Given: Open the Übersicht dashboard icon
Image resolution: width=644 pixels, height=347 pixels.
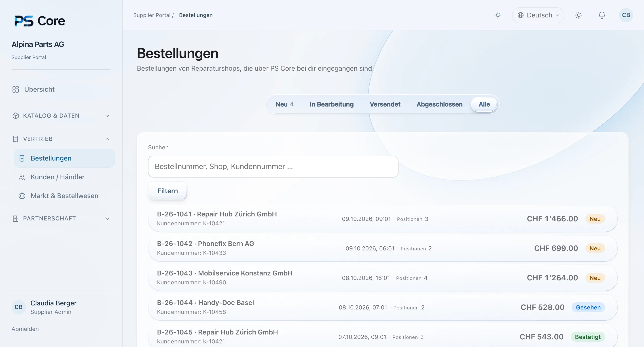Looking at the screenshot, I should click(15, 89).
